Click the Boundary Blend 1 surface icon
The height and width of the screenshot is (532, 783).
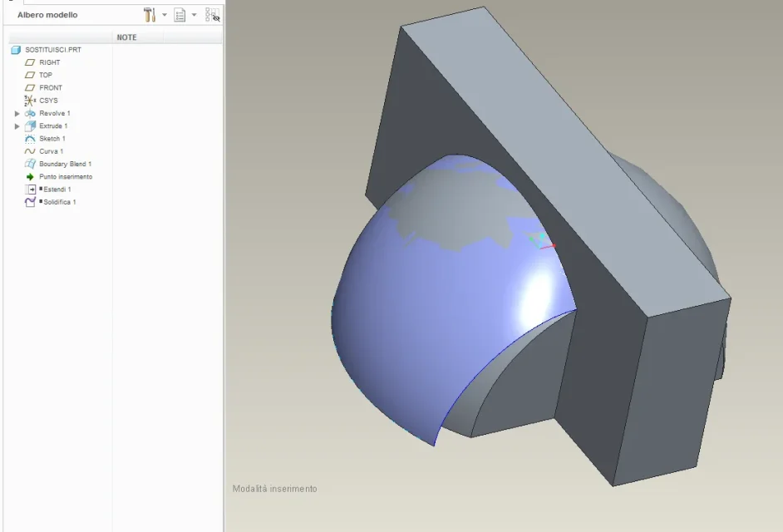(x=31, y=164)
